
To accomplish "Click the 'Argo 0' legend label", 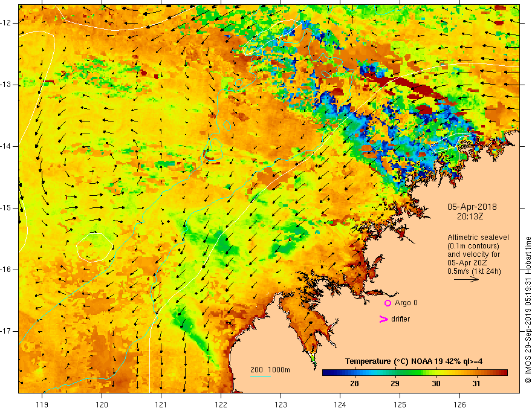I will coord(406,303).
